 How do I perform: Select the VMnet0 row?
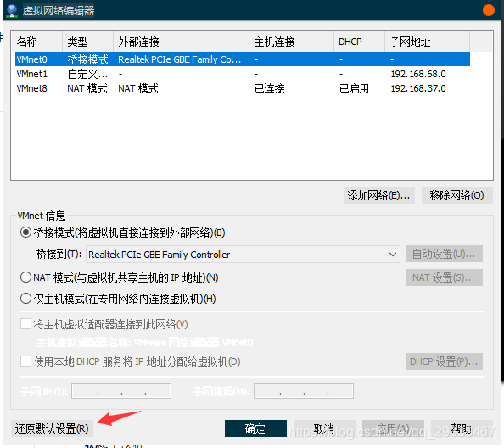click(243, 59)
